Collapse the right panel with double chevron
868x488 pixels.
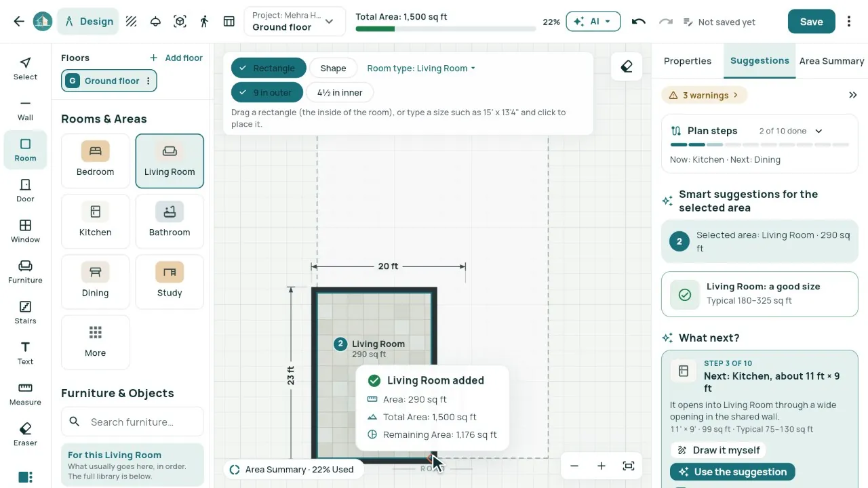[x=853, y=95]
